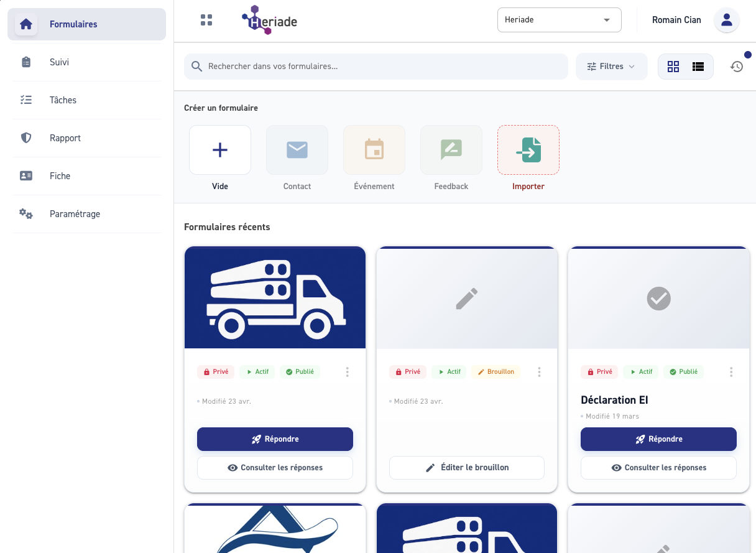The height and width of the screenshot is (553, 756).
Task: Create an empty Vide form
Action: 220,150
